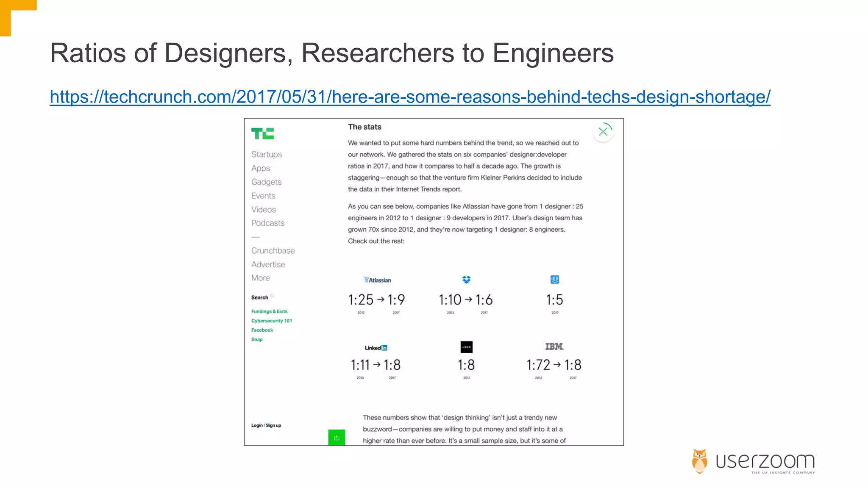Click the ratio text "1:10 → 1:6"
Screen dimensions: 868x488
[466, 300]
